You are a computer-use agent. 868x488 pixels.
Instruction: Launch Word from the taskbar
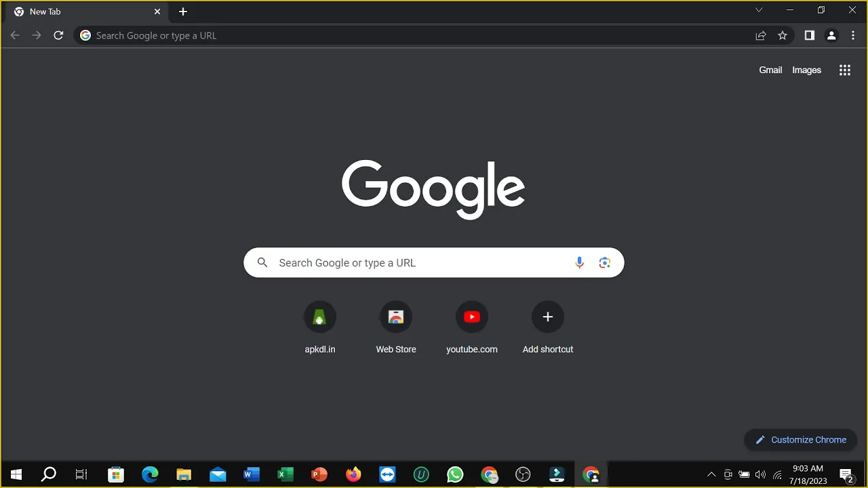[252, 474]
